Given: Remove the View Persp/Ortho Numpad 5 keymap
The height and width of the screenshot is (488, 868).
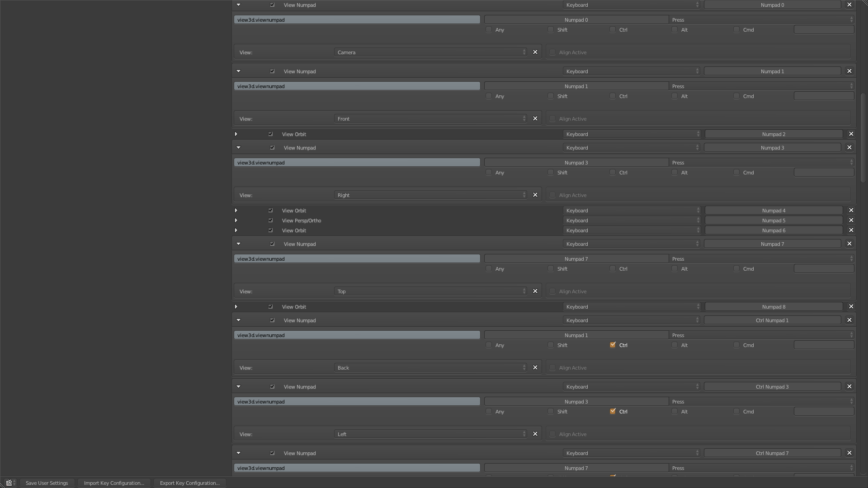Looking at the screenshot, I should click(x=851, y=220).
